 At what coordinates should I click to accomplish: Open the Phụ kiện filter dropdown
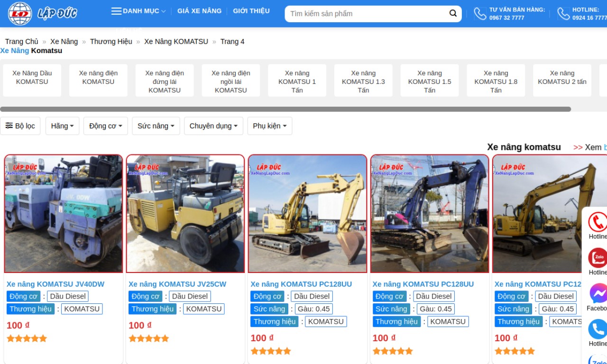270,126
